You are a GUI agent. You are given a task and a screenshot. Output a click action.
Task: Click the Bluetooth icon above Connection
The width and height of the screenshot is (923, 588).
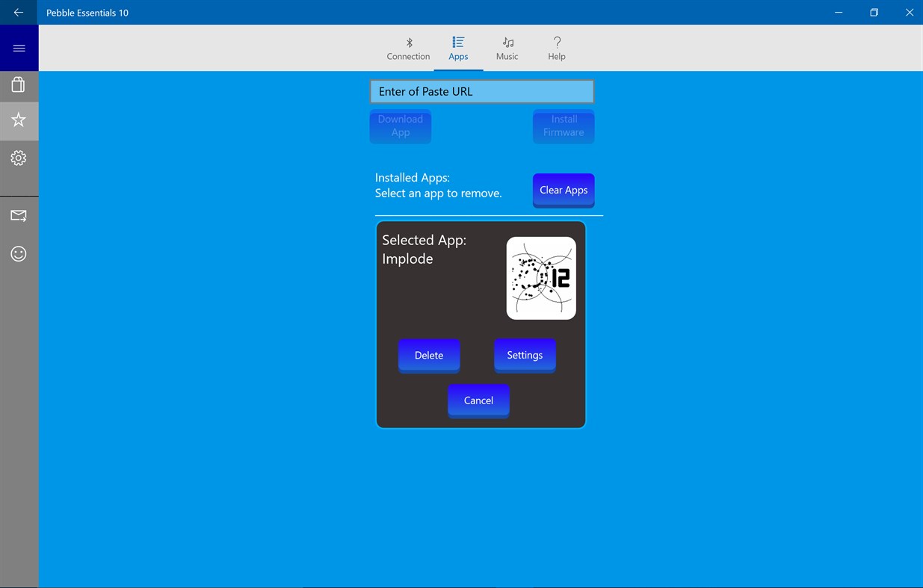point(408,42)
